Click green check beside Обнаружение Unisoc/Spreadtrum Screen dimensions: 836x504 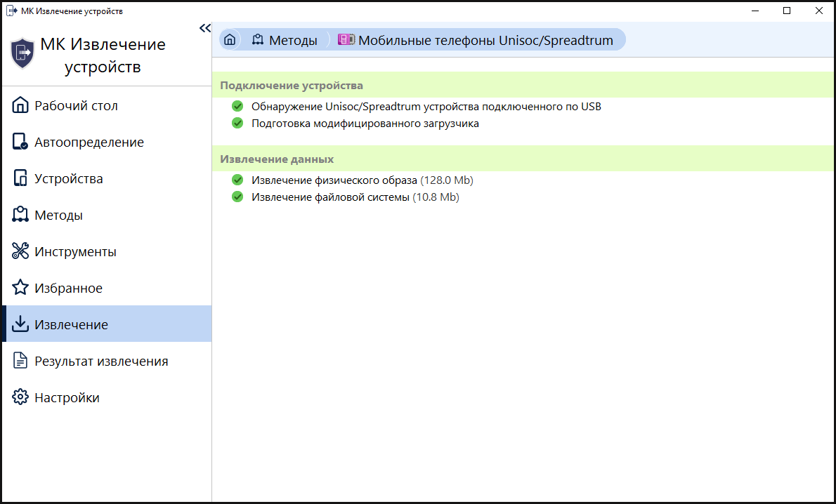237,107
